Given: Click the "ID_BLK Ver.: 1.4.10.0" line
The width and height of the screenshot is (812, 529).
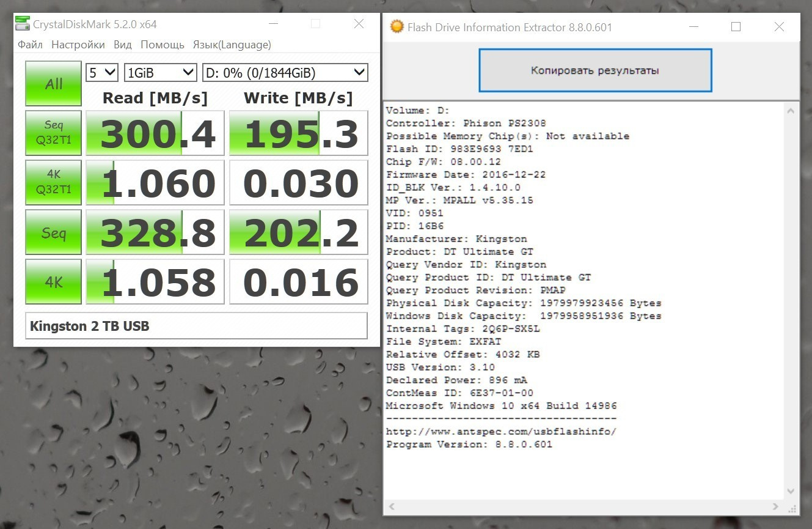Looking at the screenshot, I should pos(453,188).
